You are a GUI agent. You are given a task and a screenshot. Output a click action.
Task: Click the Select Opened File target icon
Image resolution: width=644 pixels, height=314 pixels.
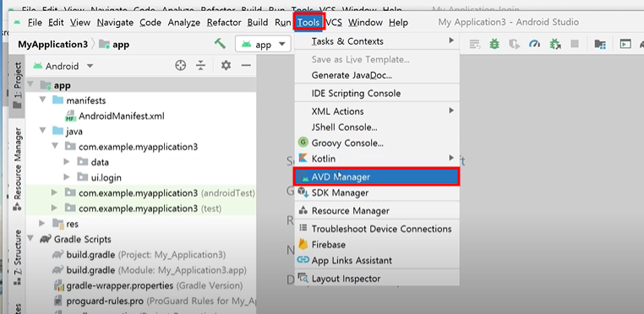[181, 65]
